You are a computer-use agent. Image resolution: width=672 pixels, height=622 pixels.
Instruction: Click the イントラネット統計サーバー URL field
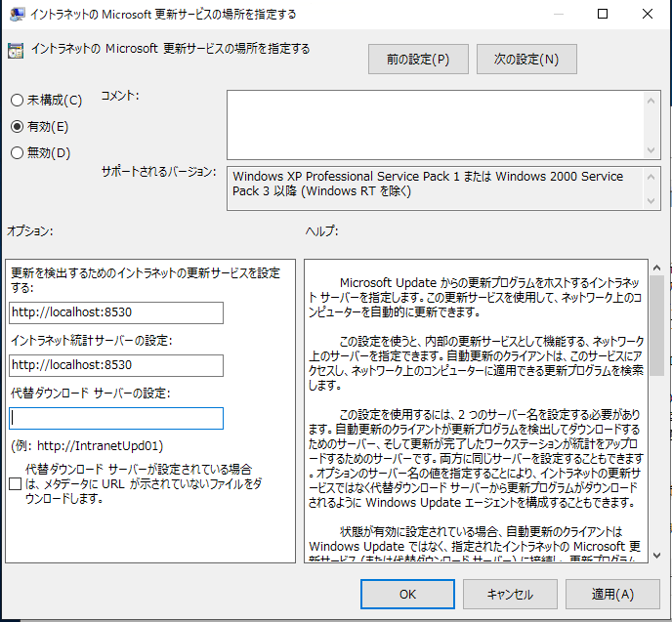(x=116, y=365)
